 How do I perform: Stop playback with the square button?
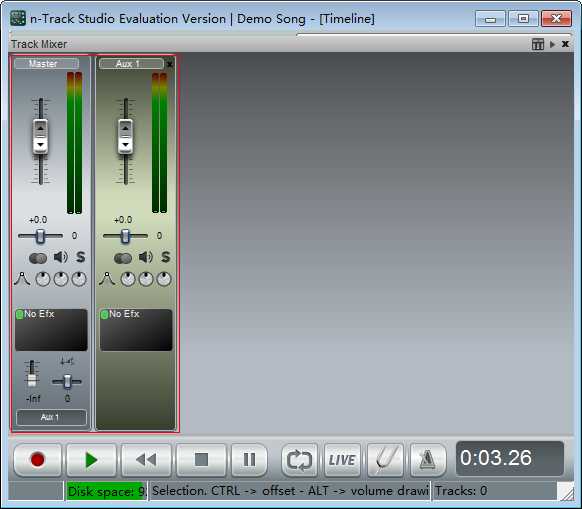[201, 460]
